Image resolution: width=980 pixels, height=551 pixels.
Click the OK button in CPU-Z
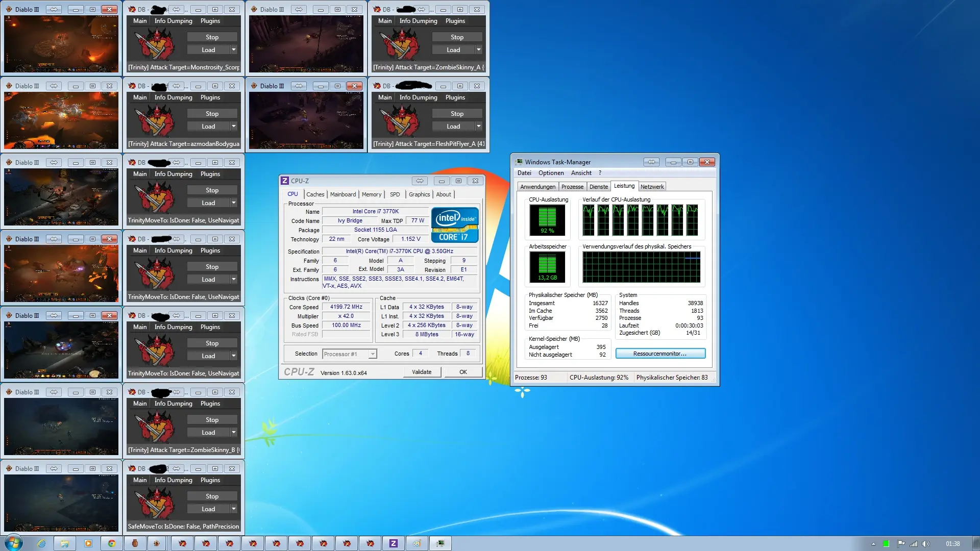click(x=463, y=372)
